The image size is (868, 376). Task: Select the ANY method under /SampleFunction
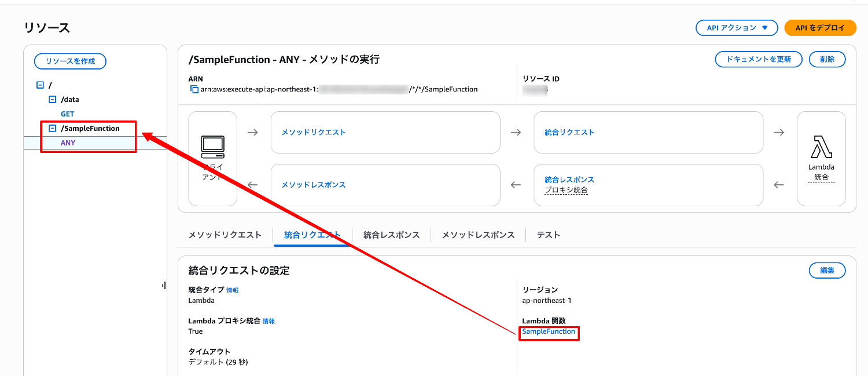(68, 143)
